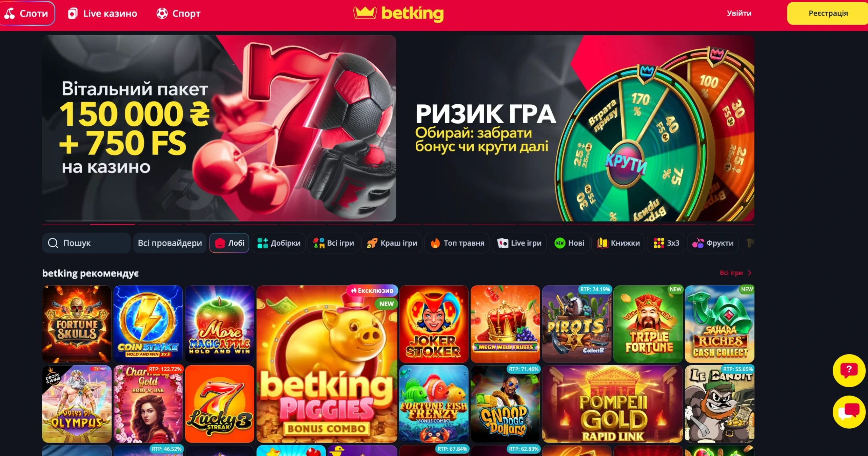Open the Книжки book category
The width and height of the screenshot is (868, 456).
coord(618,243)
